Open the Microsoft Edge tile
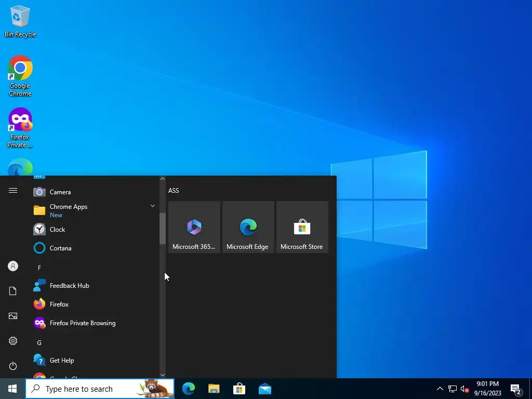This screenshot has height=399, width=532. tap(248, 227)
